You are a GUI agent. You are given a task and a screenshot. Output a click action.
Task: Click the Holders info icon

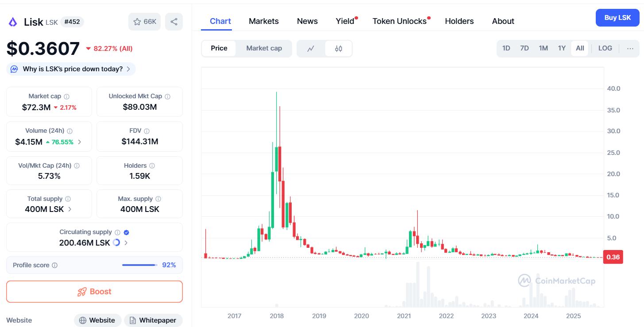coord(152,166)
